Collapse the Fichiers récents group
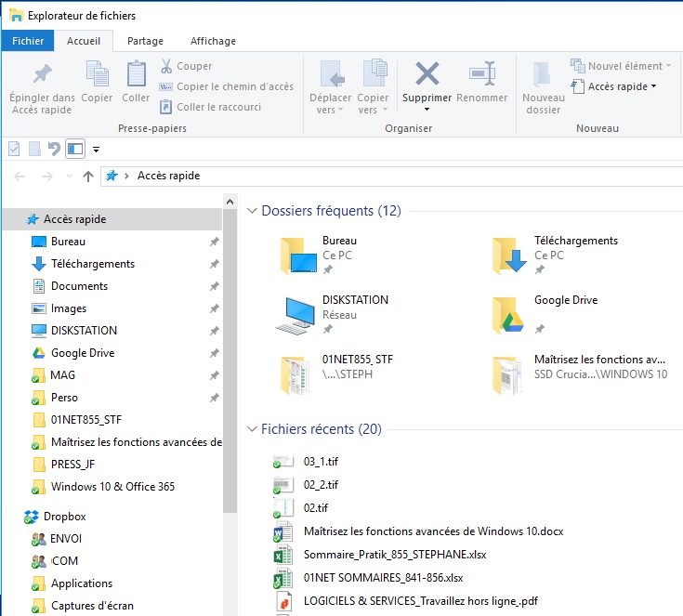 (x=252, y=429)
